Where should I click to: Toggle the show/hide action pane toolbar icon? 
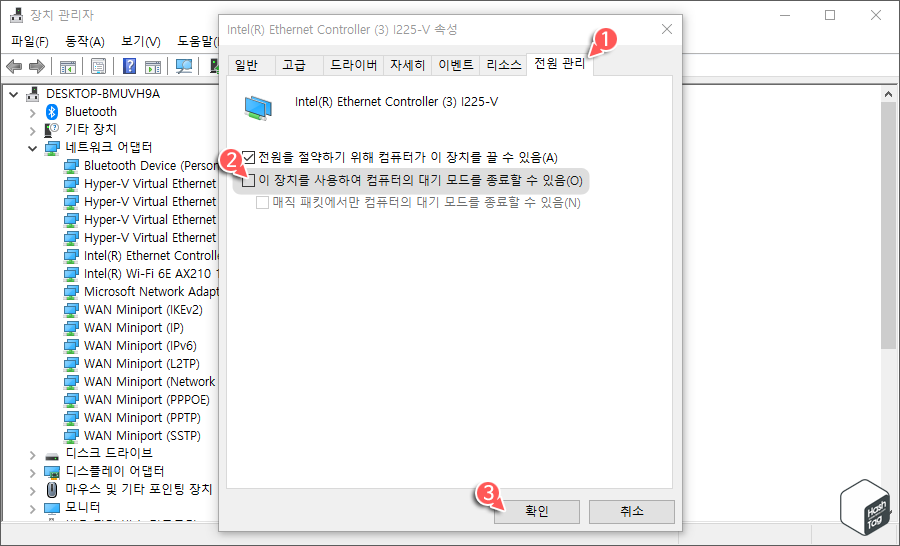point(153,67)
